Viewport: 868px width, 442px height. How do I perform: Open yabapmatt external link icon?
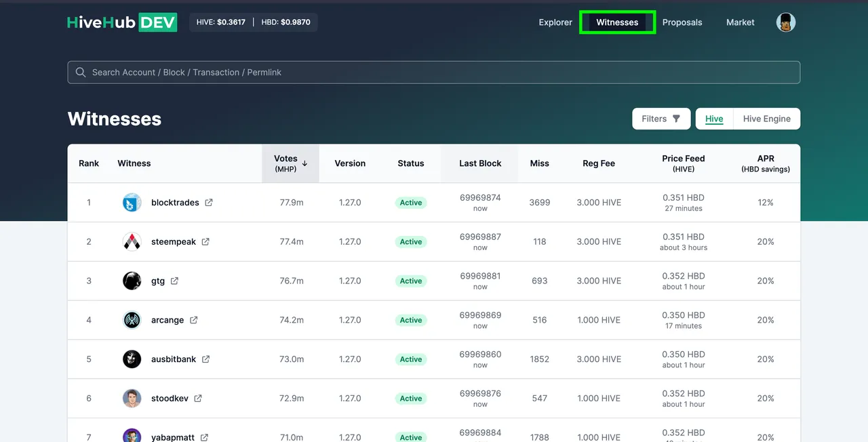(x=204, y=437)
